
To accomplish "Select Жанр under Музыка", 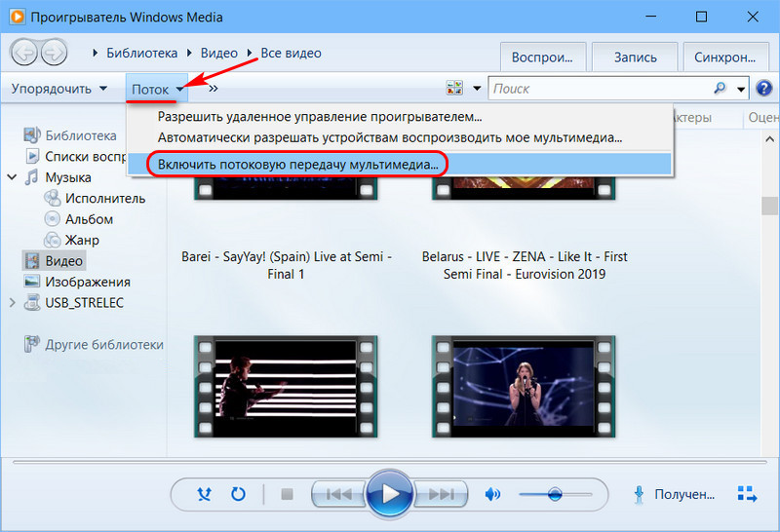I will (x=71, y=240).
